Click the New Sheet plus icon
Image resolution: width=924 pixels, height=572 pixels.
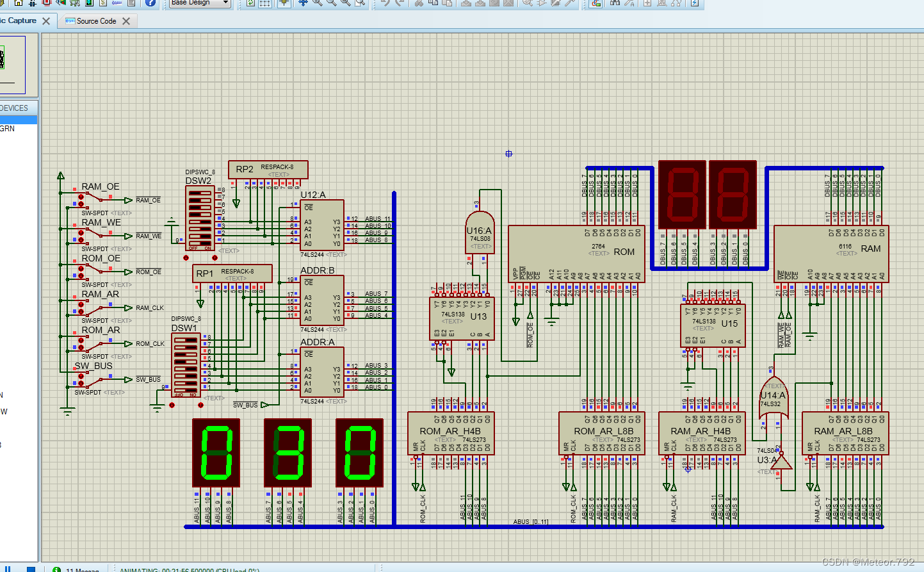(x=647, y=3)
